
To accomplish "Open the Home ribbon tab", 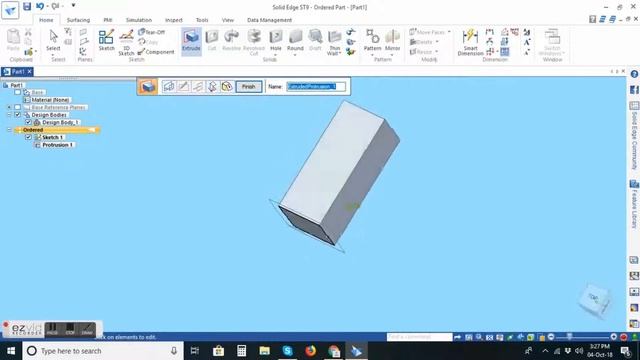I will 46,20.
